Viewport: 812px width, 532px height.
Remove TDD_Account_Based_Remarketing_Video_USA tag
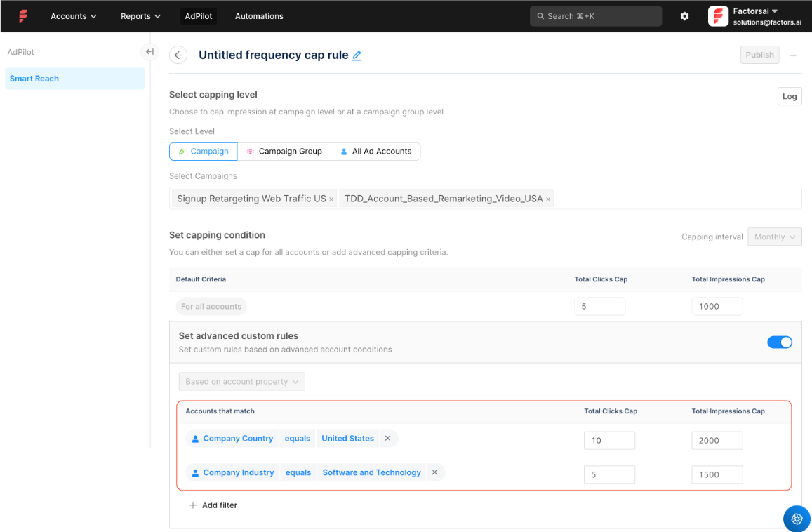coord(548,199)
